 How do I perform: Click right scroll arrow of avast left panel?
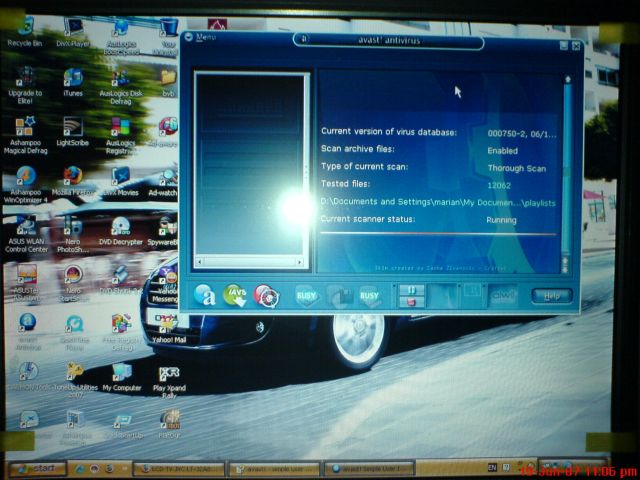pyautogui.click(x=300, y=262)
